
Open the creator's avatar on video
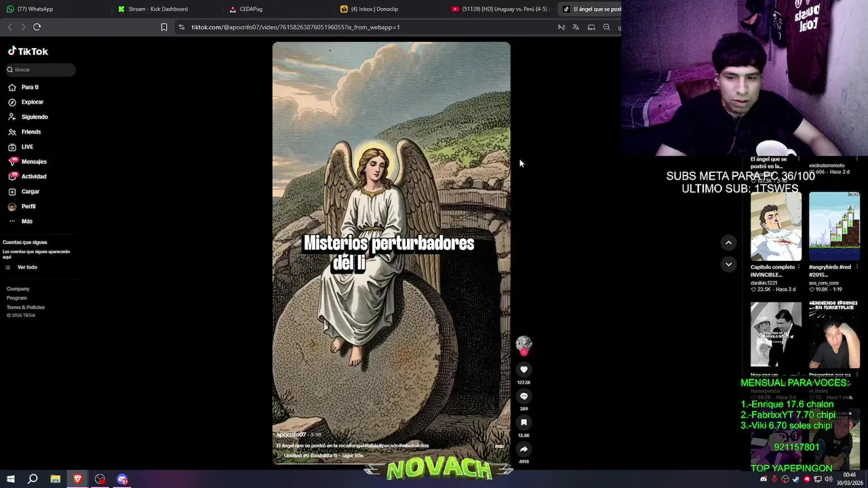pyautogui.click(x=524, y=343)
